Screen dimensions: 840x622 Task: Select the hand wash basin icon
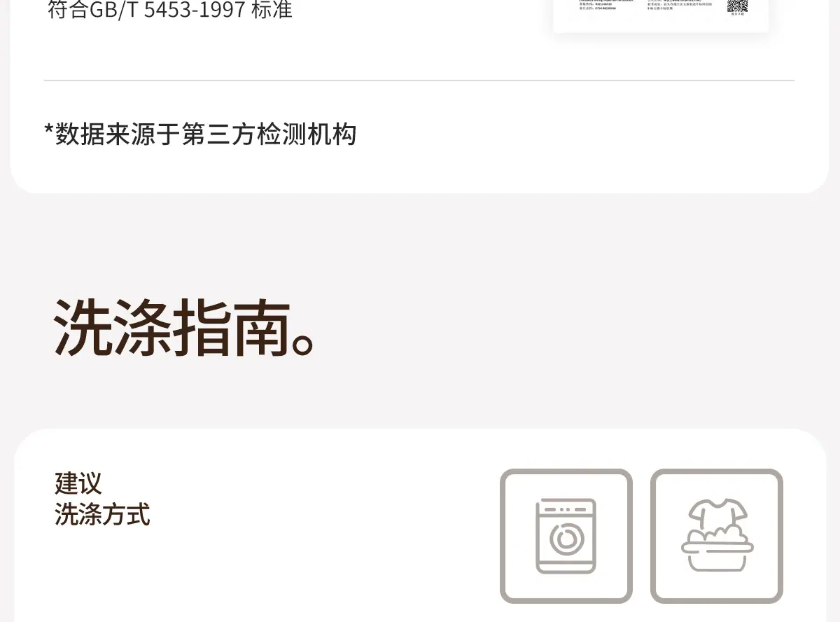coord(717,536)
